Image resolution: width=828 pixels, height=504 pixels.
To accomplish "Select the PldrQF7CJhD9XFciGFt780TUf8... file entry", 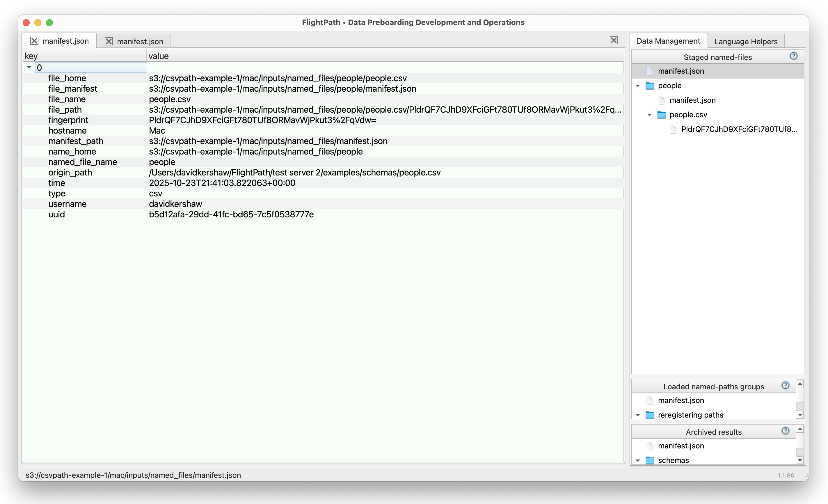I will click(x=739, y=129).
